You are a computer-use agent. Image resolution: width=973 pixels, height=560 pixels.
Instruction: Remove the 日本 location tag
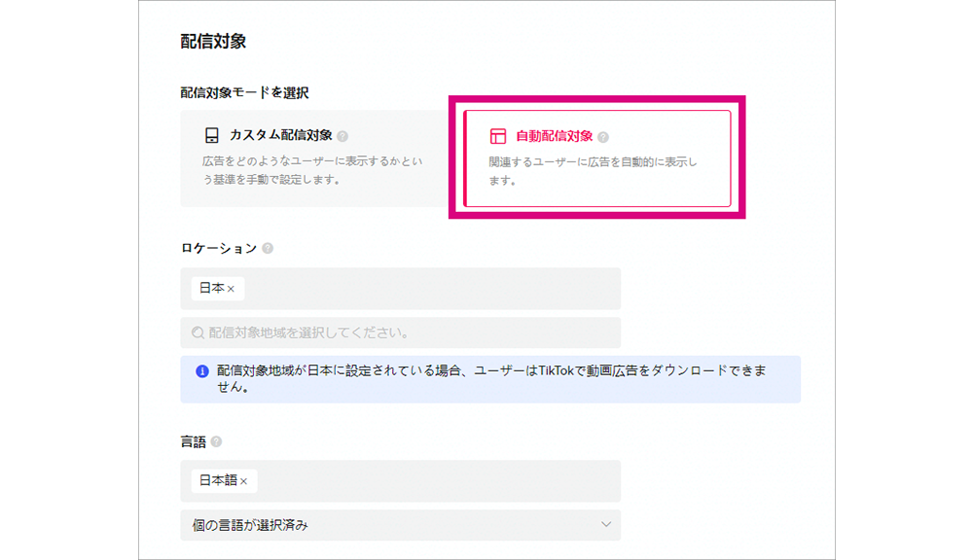click(231, 289)
